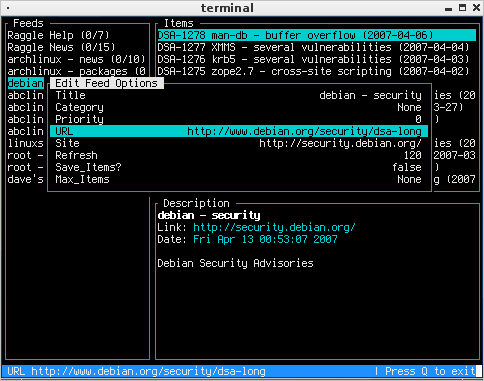Edit the Max_Items option row
The image size is (484, 381).
click(x=239, y=179)
